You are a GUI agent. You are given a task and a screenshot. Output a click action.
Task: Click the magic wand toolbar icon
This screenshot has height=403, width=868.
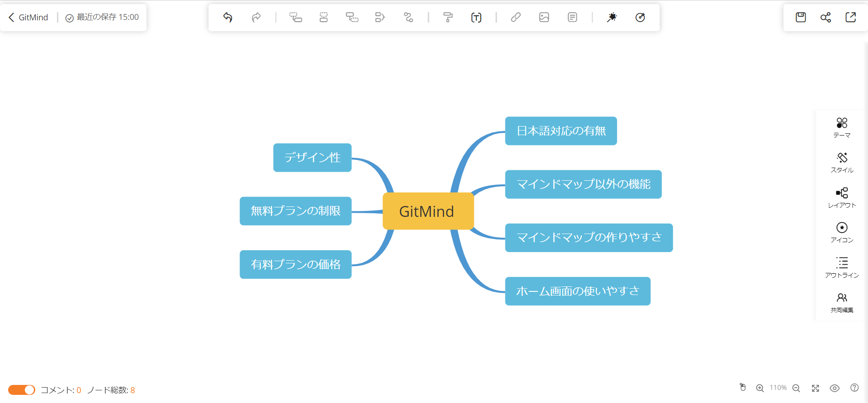[612, 17]
